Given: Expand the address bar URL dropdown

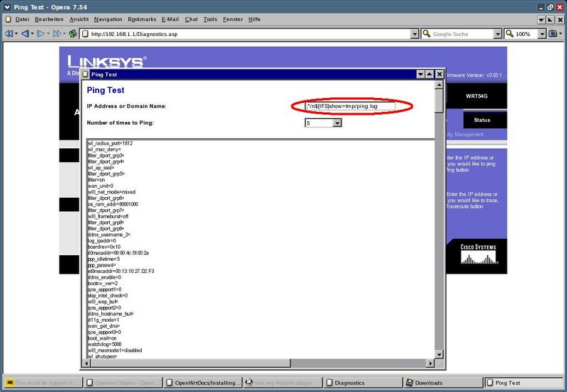Looking at the screenshot, I should (x=415, y=34).
